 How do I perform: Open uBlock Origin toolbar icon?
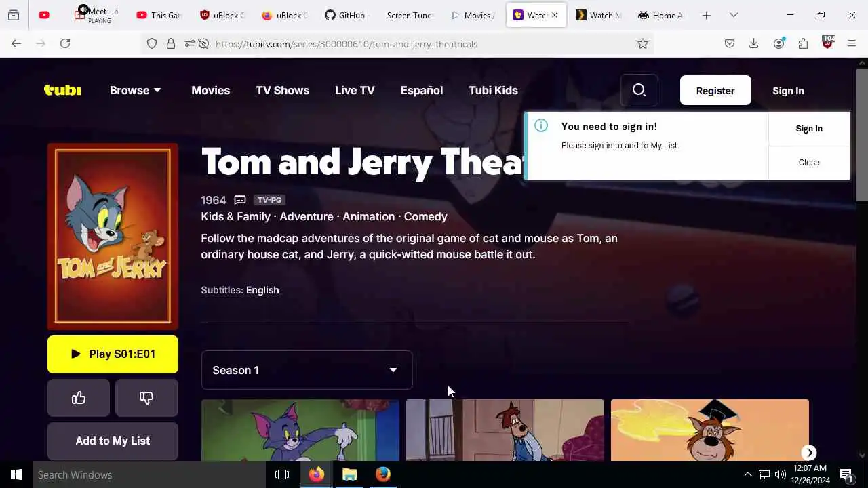[x=827, y=42]
